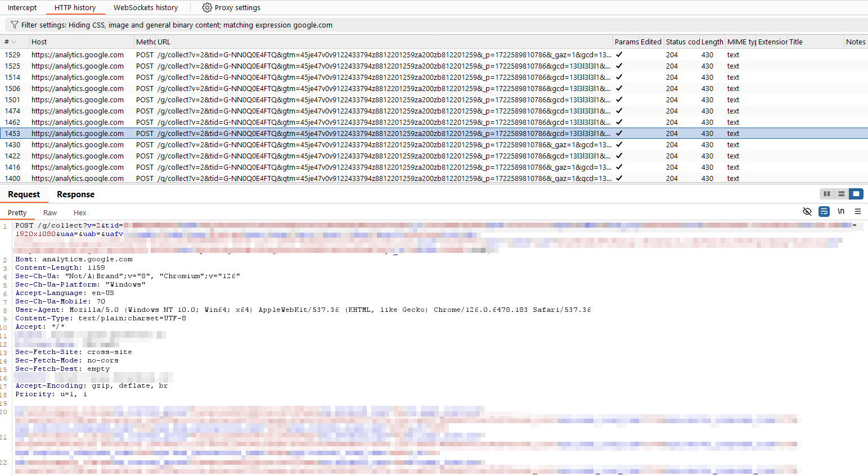Sort by the URL column header

pos(384,42)
